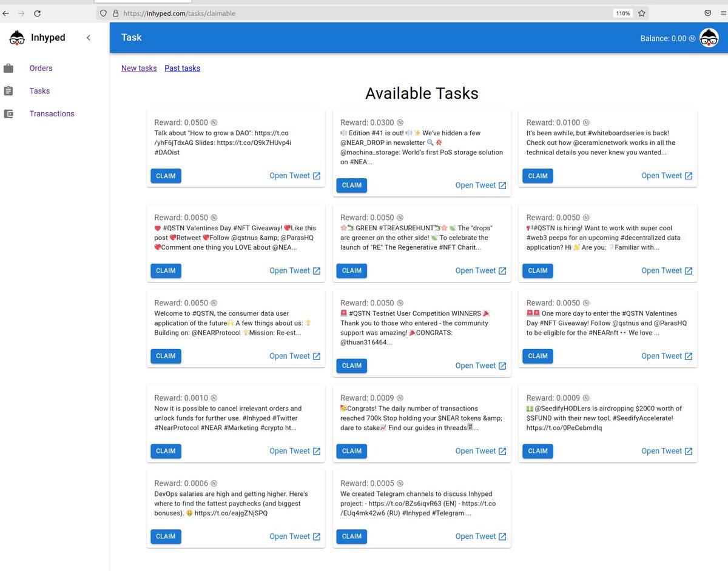Click the Transactions wallet icon

pos(8,114)
